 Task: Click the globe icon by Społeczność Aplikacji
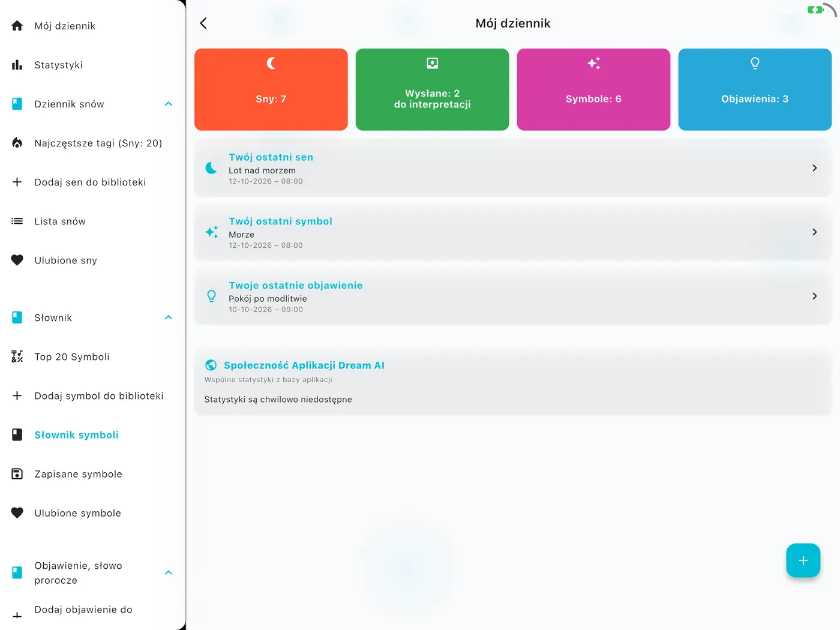click(x=211, y=365)
